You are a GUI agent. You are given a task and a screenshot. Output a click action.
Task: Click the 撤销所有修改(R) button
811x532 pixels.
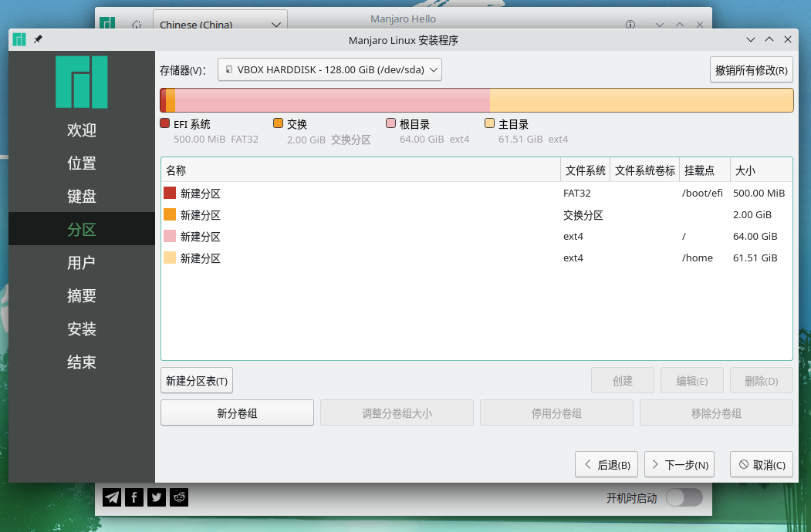751,70
